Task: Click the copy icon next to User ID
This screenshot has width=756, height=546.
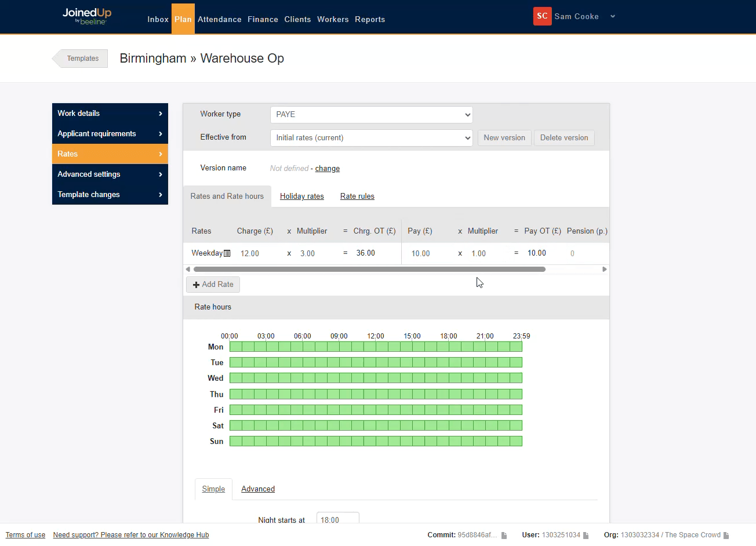Action: [586, 535]
